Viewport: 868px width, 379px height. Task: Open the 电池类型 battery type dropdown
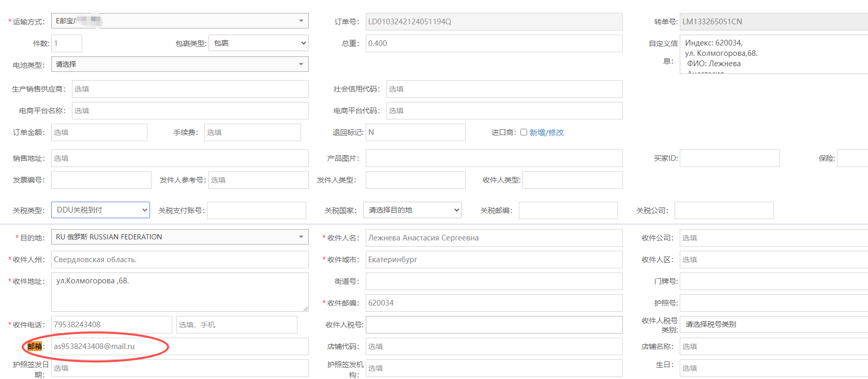pyautogui.click(x=179, y=65)
